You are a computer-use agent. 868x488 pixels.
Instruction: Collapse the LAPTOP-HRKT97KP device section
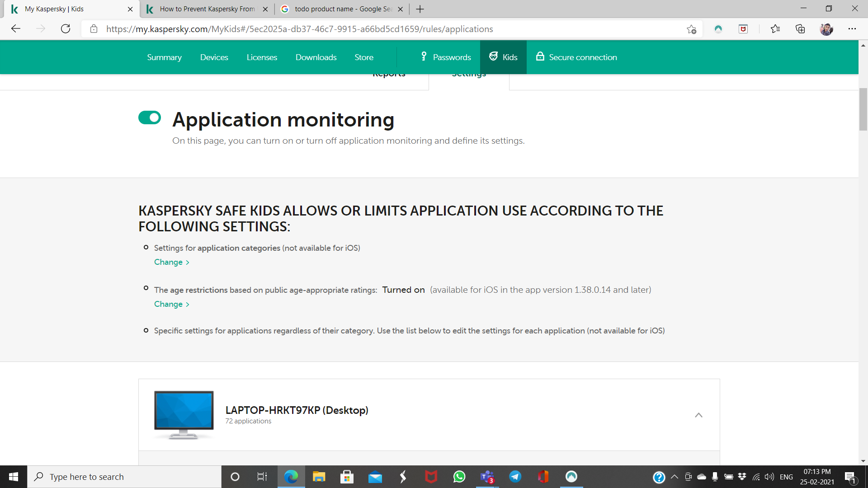[x=698, y=415]
